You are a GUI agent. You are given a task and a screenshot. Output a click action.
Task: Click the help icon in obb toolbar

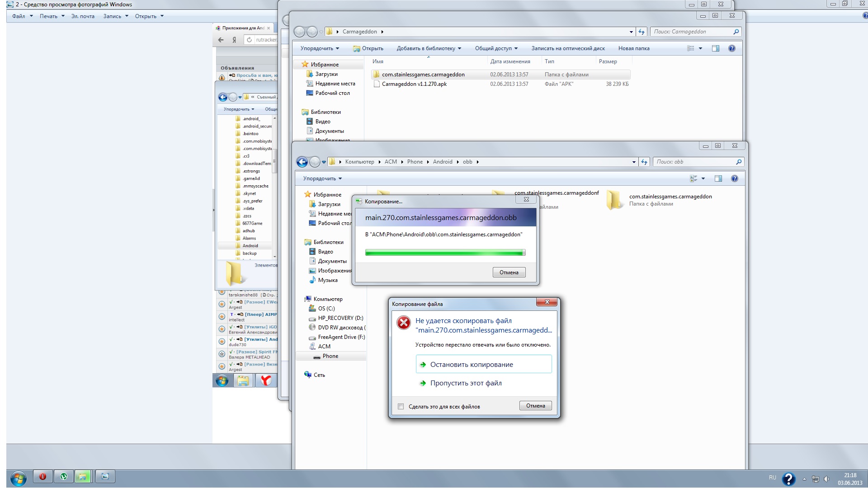point(734,178)
